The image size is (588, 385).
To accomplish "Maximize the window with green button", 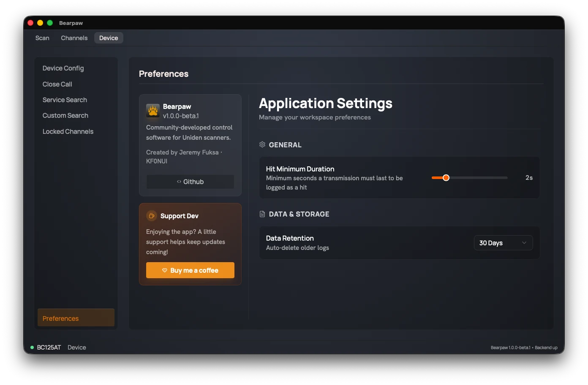I will [x=50, y=23].
